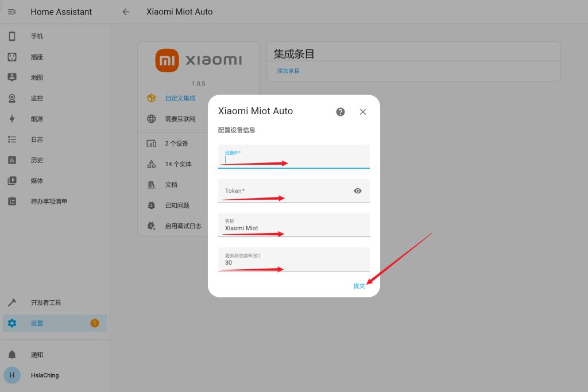Open 地图 map panel
588x392 pixels.
pos(37,77)
